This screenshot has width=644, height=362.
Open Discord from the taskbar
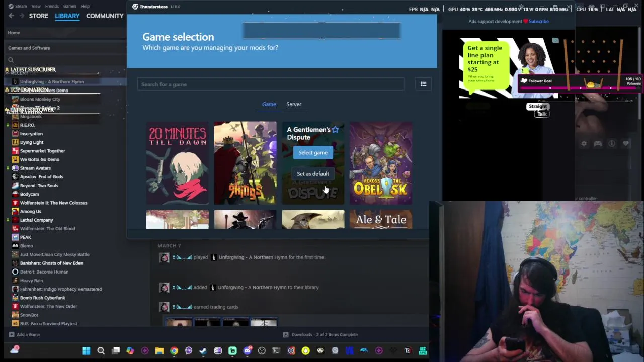(x=247, y=350)
